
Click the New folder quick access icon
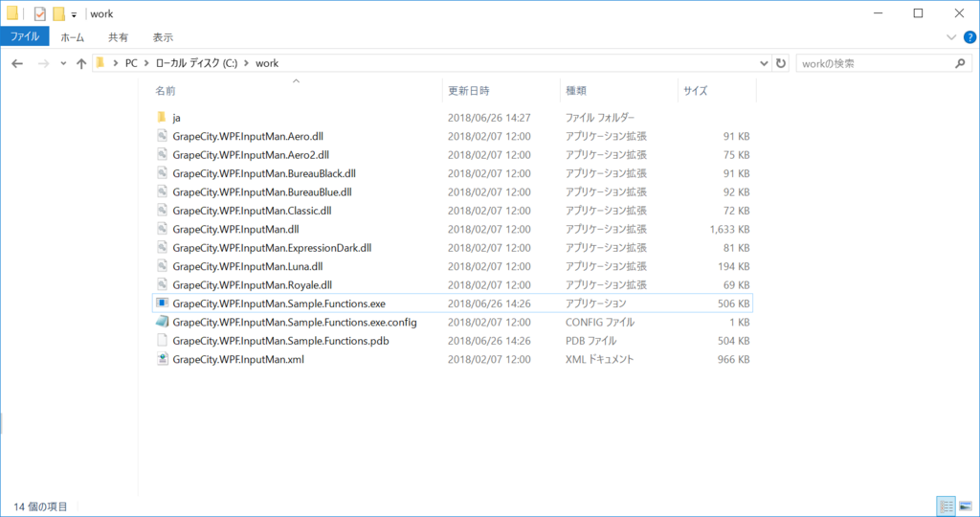(58, 13)
